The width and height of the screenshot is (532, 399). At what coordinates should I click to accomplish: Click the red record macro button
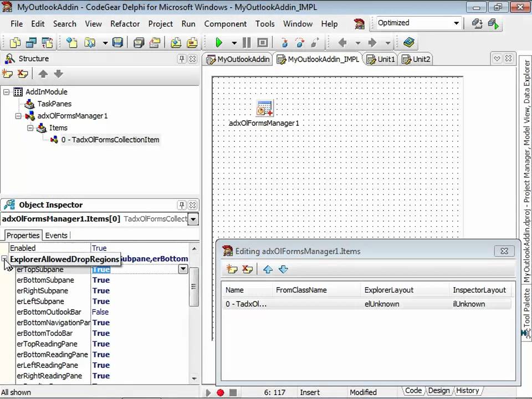221,392
